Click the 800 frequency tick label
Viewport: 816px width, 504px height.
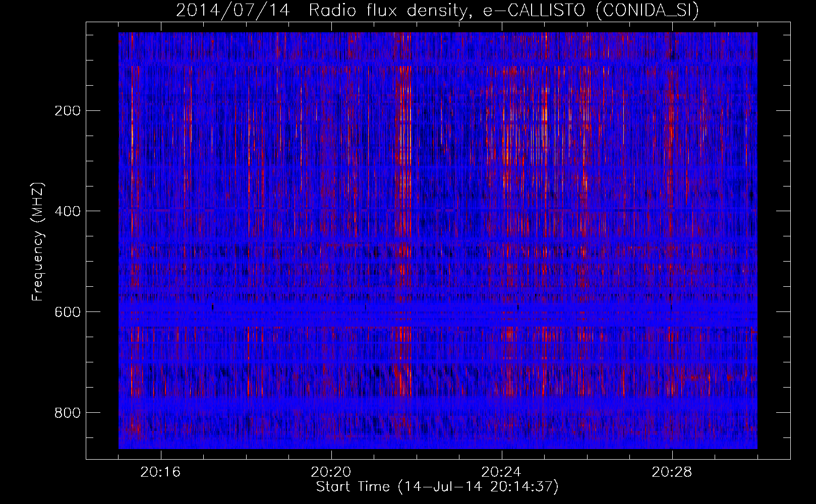(67, 413)
